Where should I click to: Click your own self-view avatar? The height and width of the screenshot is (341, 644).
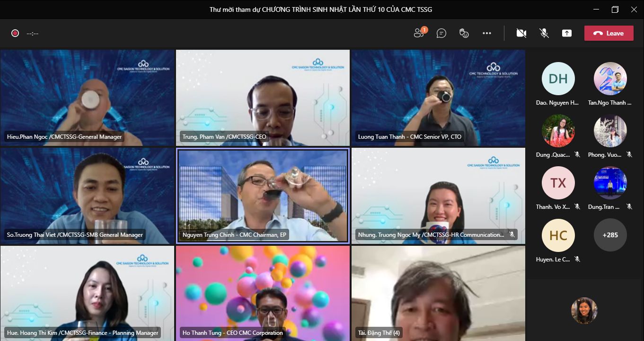[x=584, y=311]
